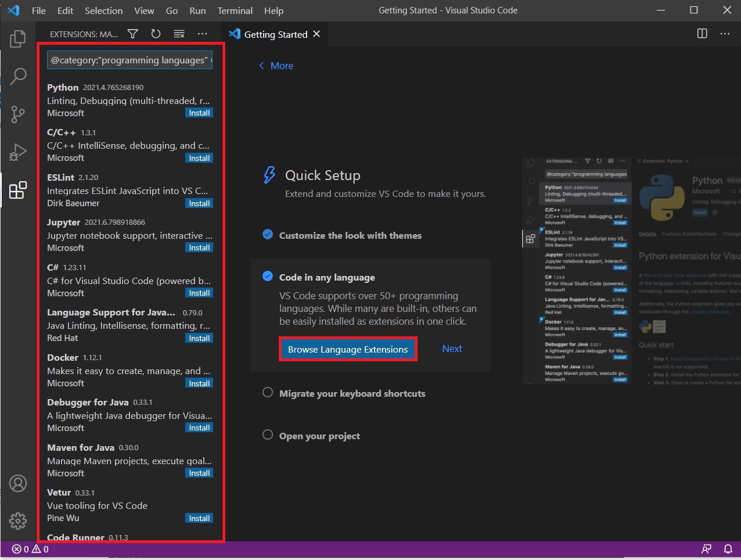
Task: Select the Vetur extension entry
Action: (130, 505)
